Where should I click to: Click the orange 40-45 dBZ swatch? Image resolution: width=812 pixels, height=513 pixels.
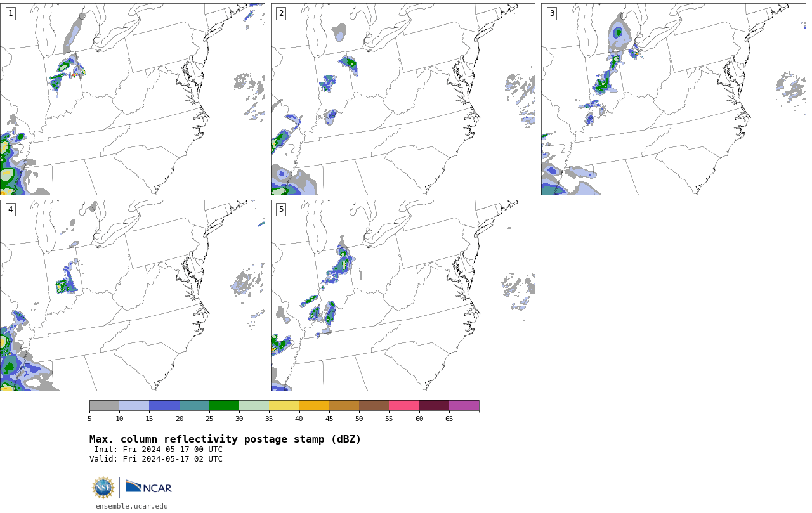[x=314, y=406]
